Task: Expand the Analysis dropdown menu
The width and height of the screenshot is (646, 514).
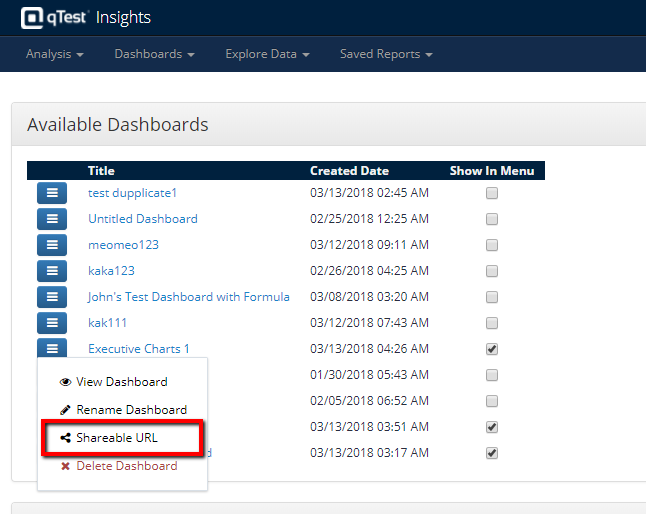Action: pos(54,54)
